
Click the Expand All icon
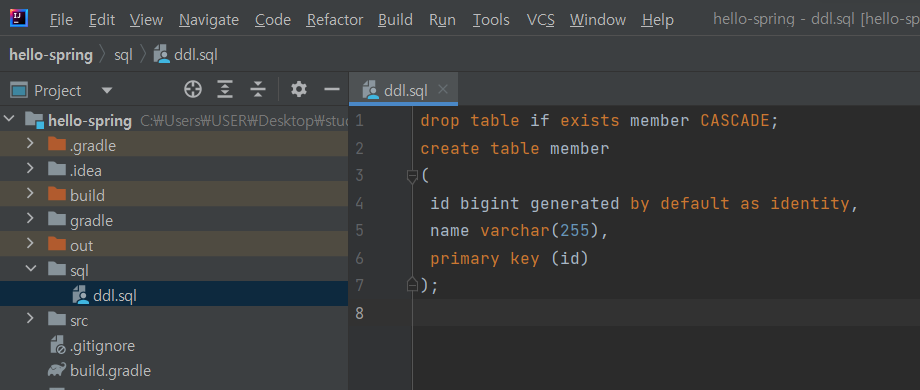pyautogui.click(x=225, y=90)
